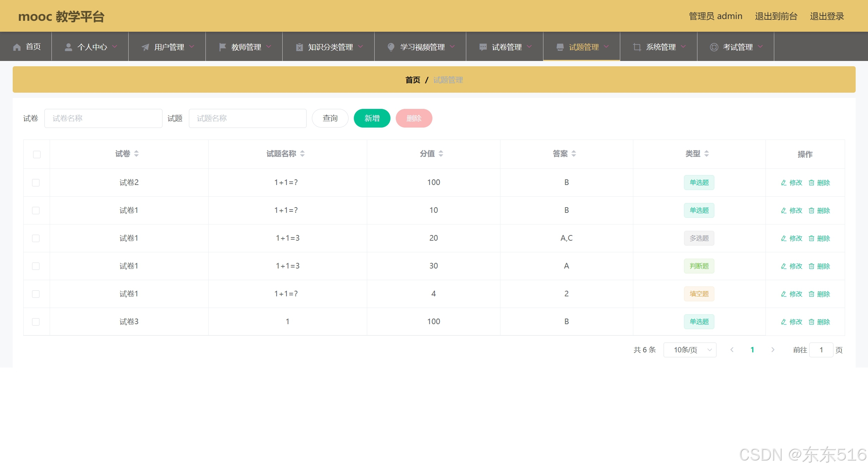Check the checkbox for the 试卷3 row
This screenshot has width=868, height=469.
coord(36,322)
